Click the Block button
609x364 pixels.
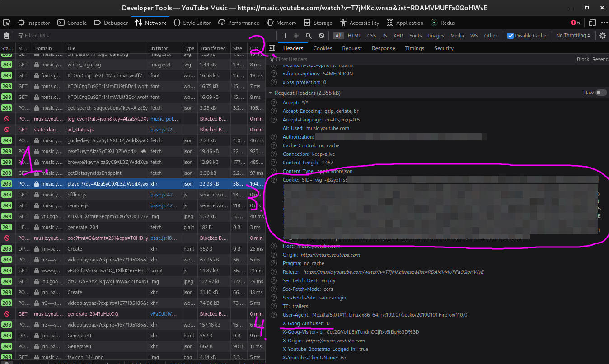coord(583,59)
